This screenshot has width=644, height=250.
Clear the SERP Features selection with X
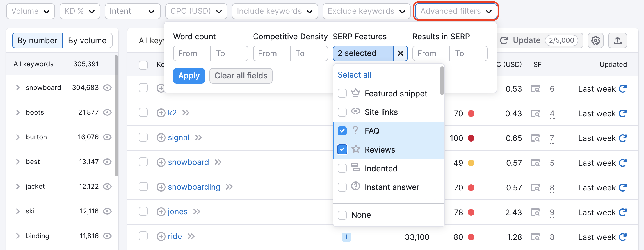[401, 53]
